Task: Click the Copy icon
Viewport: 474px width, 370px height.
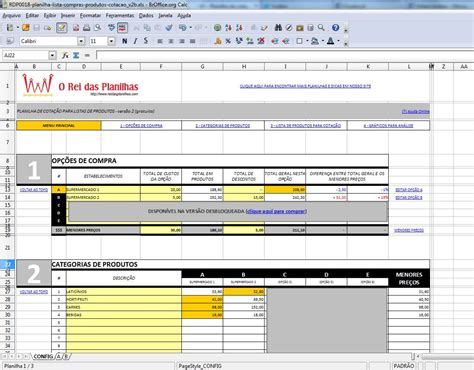Action: point(147,28)
